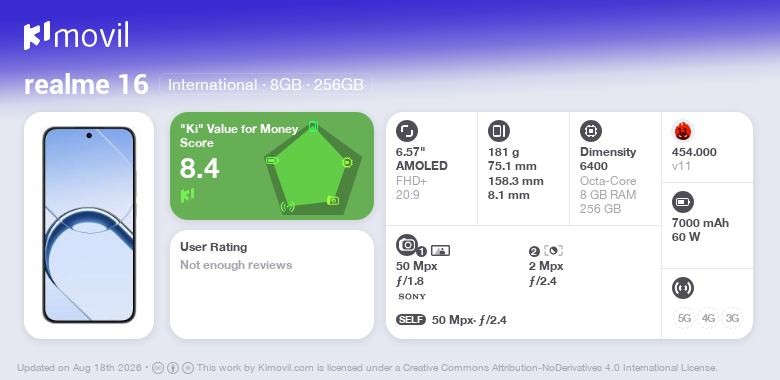780x380 pixels.
Task: Open the User Rating panel
Action: coord(272,285)
